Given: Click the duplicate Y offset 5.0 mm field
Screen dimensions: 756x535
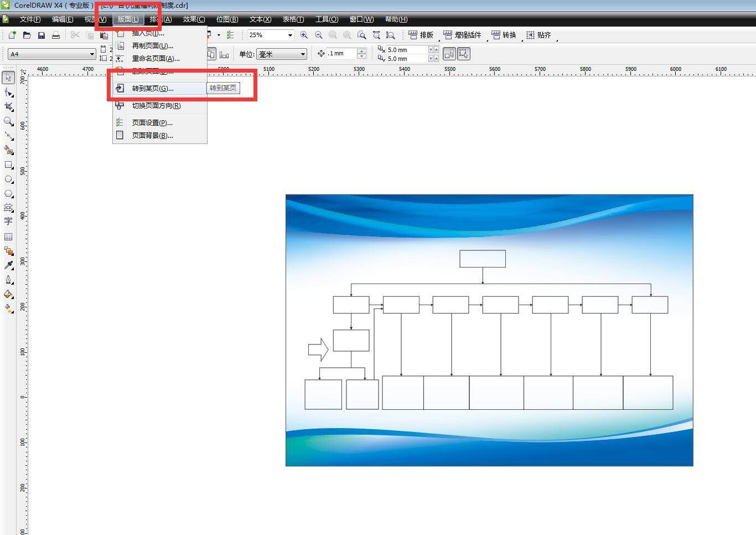Looking at the screenshot, I should [406, 59].
